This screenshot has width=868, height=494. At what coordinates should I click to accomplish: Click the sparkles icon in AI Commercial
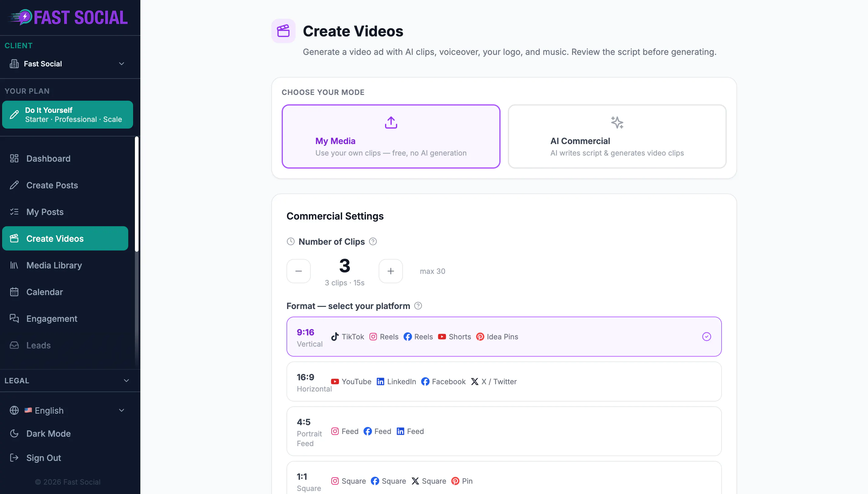coord(617,123)
